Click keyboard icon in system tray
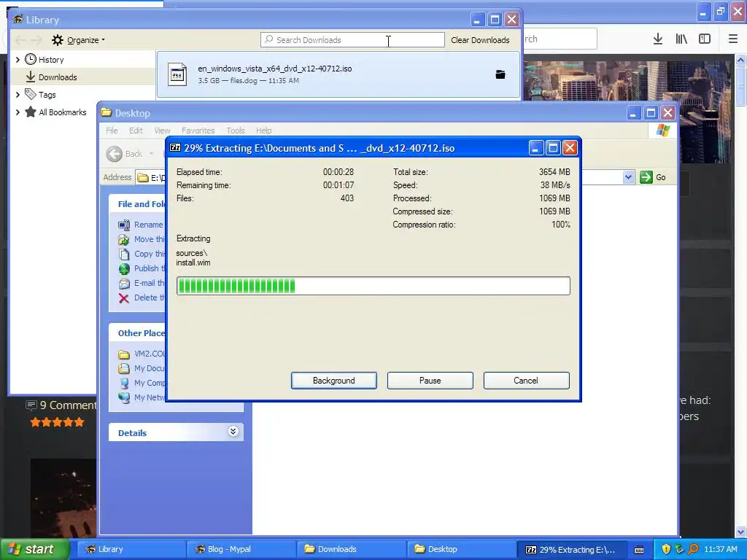Screen dimensions: 747x560 point(639,550)
